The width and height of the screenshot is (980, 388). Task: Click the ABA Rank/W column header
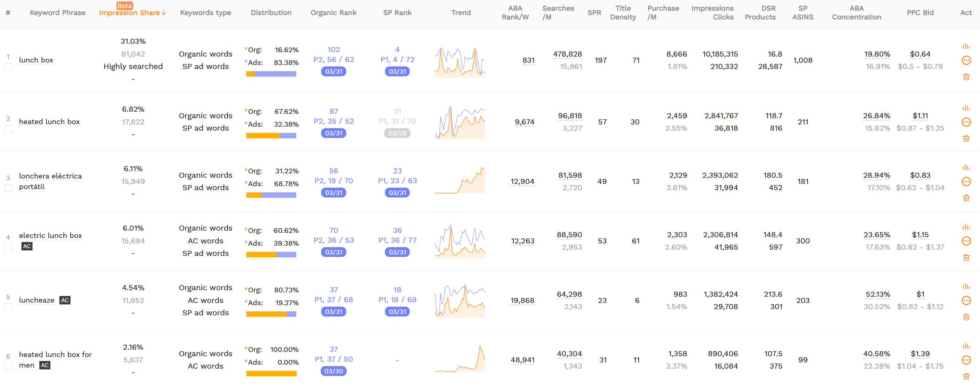click(515, 12)
